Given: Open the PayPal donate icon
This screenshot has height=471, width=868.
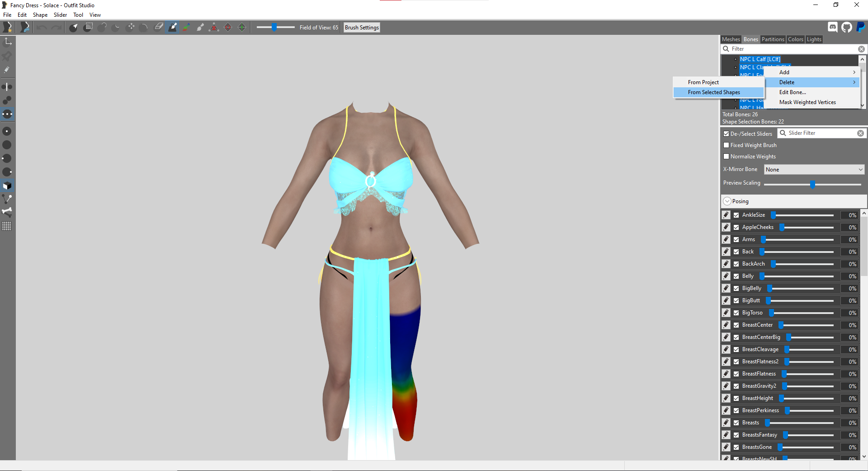Looking at the screenshot, I should 861,27.
